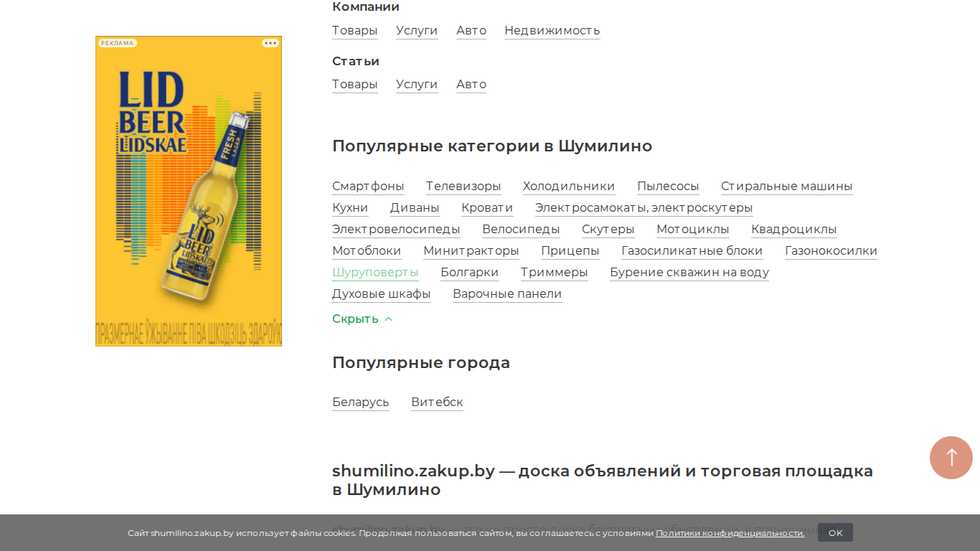
Task: Browse the Прицепы category
Action: [570, 251]
